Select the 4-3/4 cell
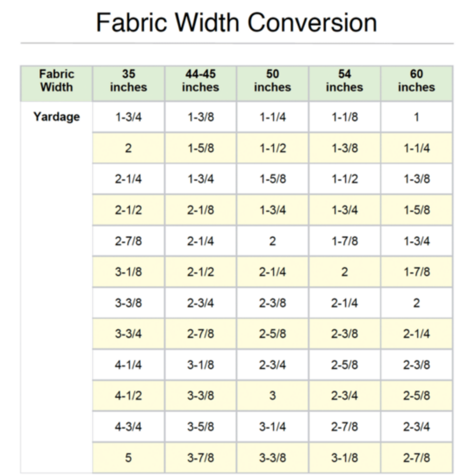This screenshot has height=476, width=476. [128, 427]
